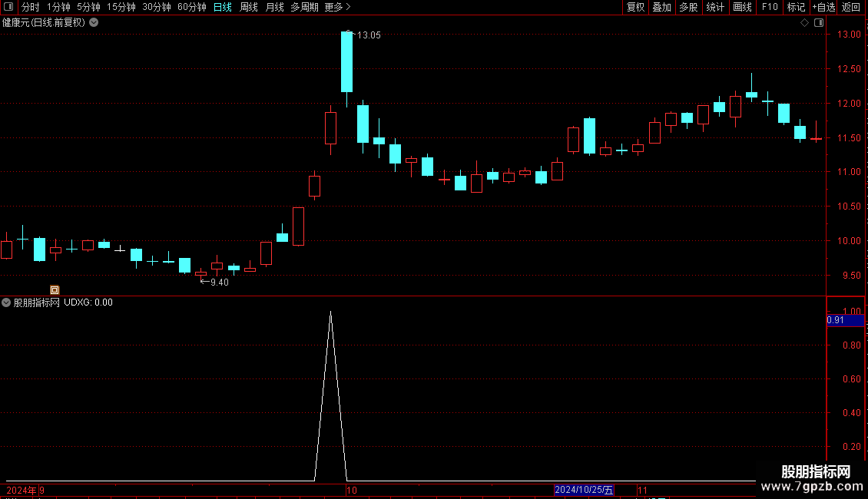
Task: Click the diamond marker icon above chart
Action: pos(805,23)
